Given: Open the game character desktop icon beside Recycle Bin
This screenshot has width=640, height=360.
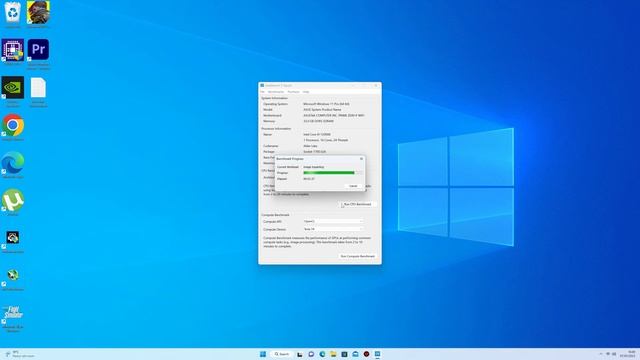Looking at the screenshot, I should click(x=38, y=12).
